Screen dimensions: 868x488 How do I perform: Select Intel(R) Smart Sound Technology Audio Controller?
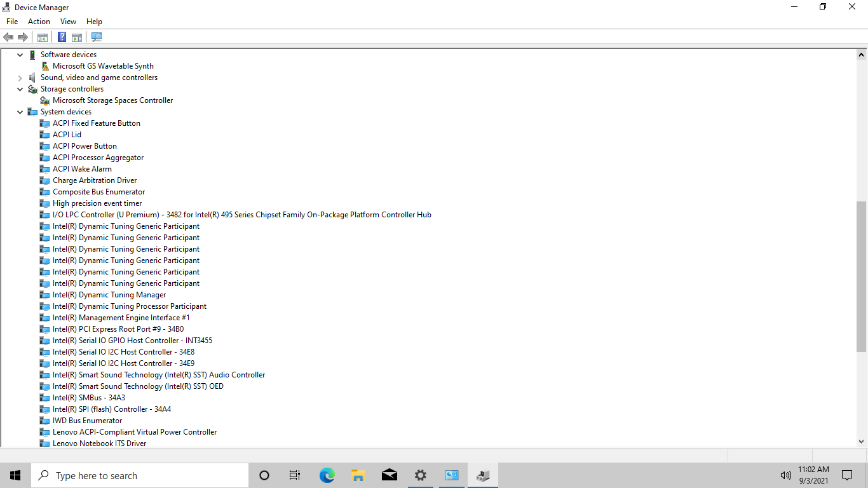tap(159, 375)
